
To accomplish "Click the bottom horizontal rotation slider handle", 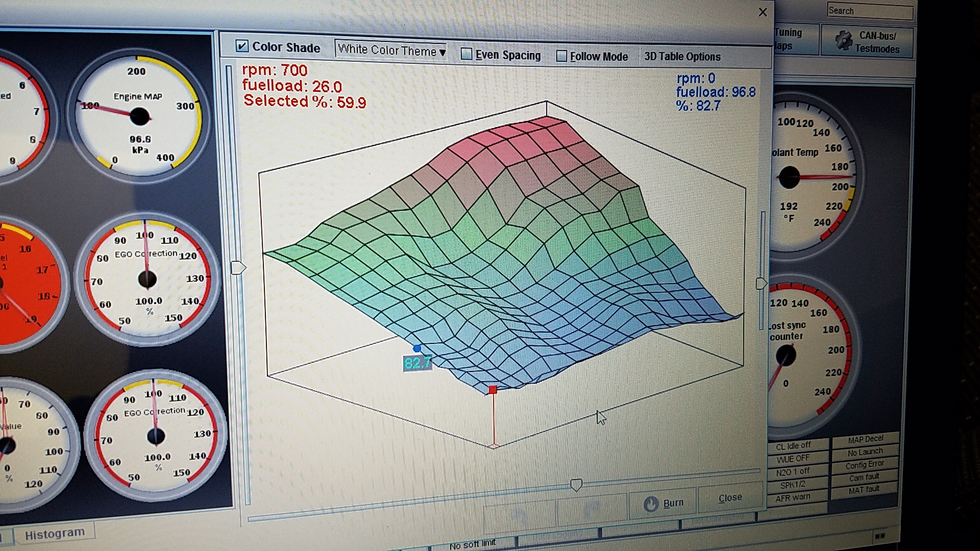I will point(576,485).
